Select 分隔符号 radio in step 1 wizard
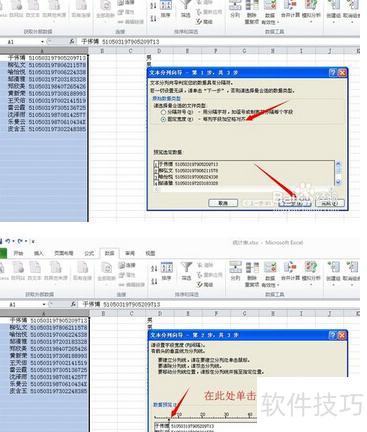Image resolution: width=367 pixels, height=432 pixels. point(163,112)
